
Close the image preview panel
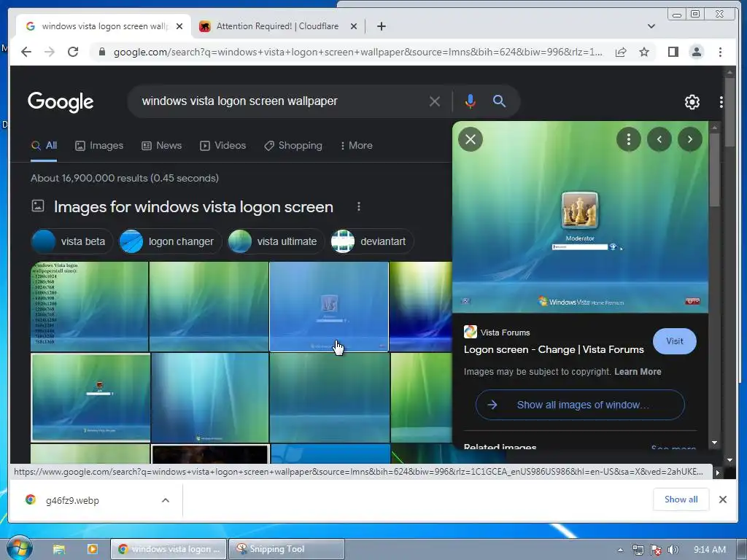click(x=471, y=139)
